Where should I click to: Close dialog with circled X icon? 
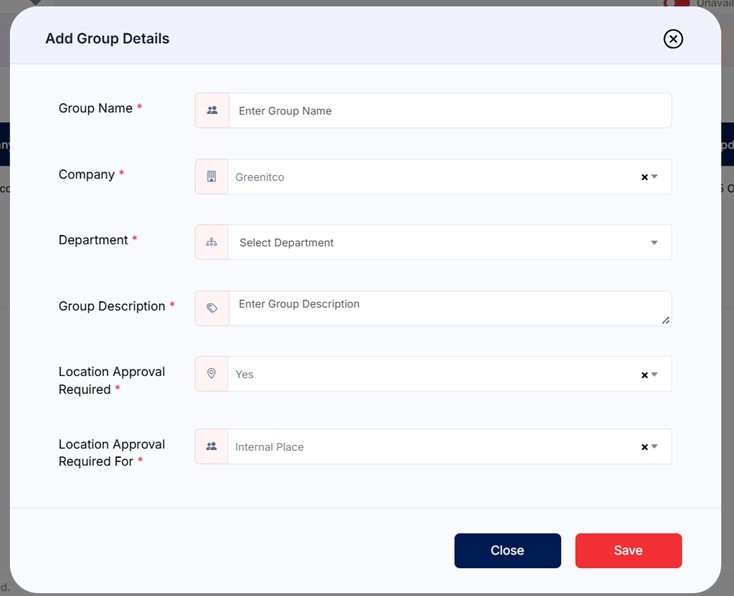673,39
